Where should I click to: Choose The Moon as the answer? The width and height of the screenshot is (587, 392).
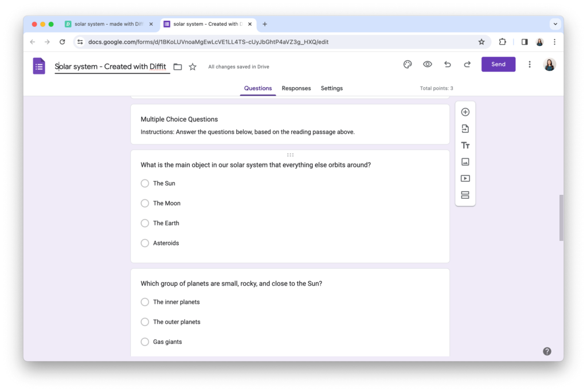[x=145, y=203]
